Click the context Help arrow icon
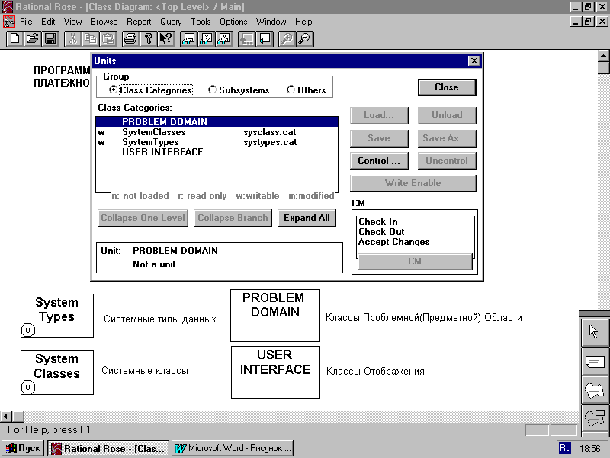The width and height of the screenshot is (610, 458). tap(166, 39)
